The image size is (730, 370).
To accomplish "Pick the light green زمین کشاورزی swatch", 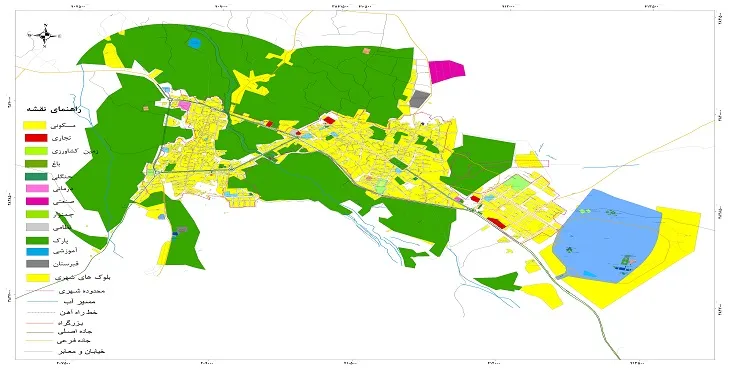I will click(35, 151).
